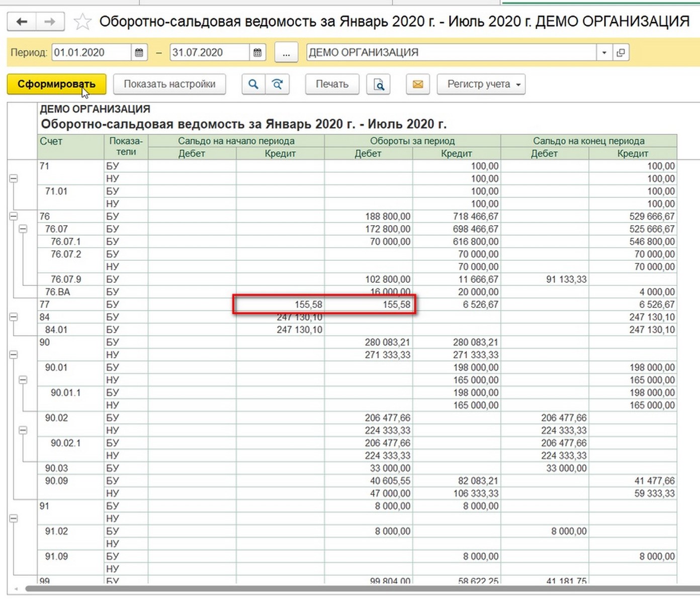
Task: Collapse the account 90.02 group
Action: tap(23, 430)
